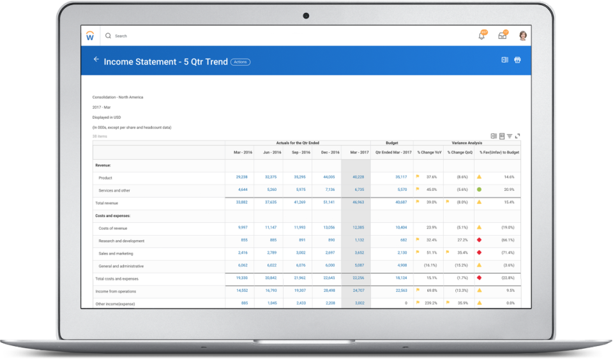The height and width of the screenshot is (364, 613).
Task: Click red diamond in Sales and marketing row
Action: tap(480, 253)
